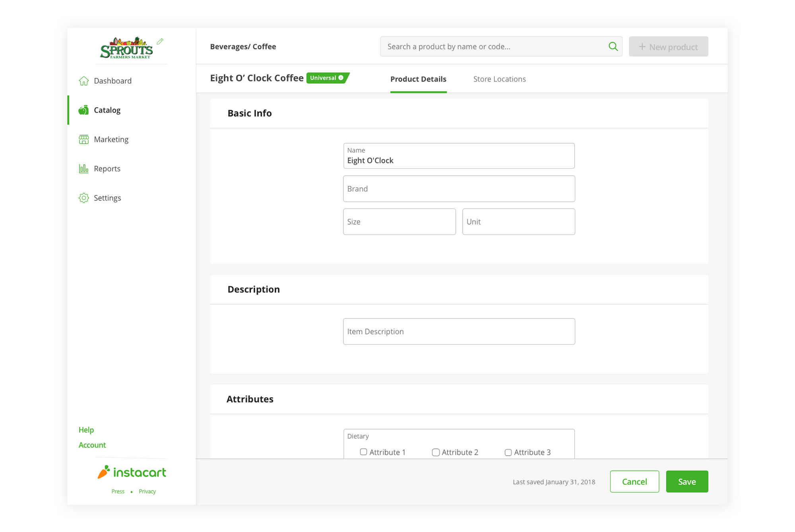Click the green Save button
Screen dimensions: 795x532
(x=687, y=482)
